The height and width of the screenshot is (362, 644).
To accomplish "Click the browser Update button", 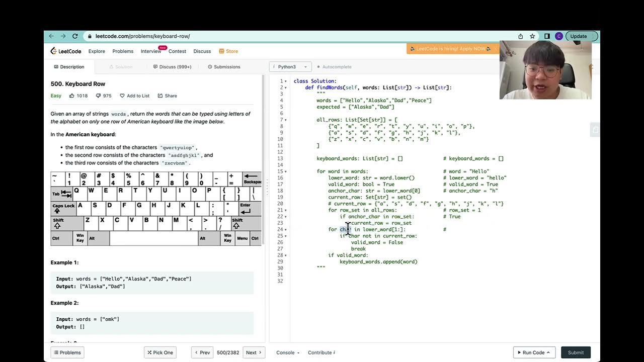I will 582,36.
